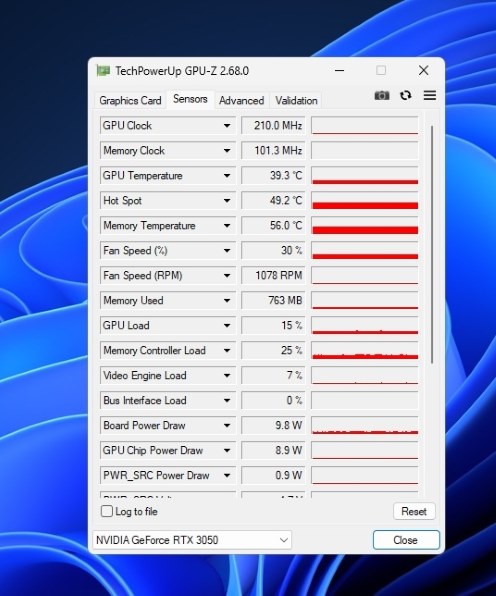The image size is (496, 596).
Task: Click the 7 % Video Engine value
Action: (x=273, y=376)
